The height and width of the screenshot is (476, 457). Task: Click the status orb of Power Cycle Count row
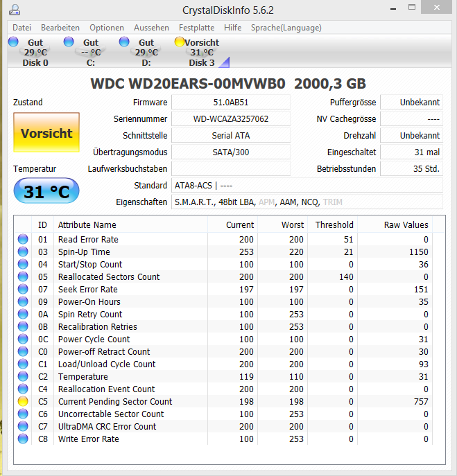click(x=23, y=339)
